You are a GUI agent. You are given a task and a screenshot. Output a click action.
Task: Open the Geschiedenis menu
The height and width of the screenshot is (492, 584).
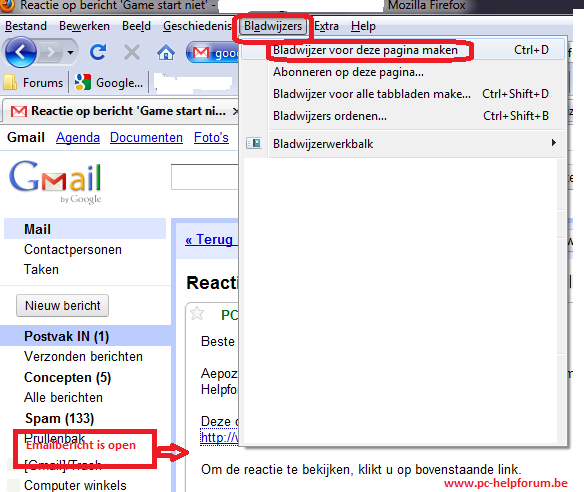click(x=197, y=26)
